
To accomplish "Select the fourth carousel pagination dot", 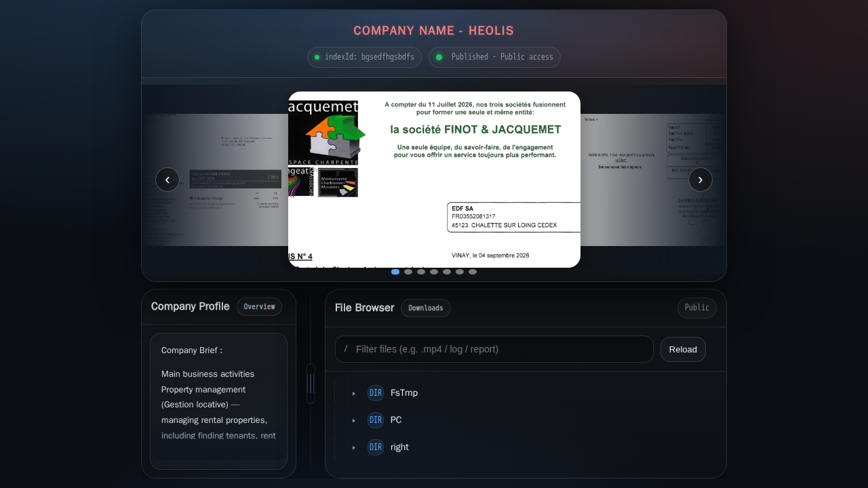I will 434,272.
